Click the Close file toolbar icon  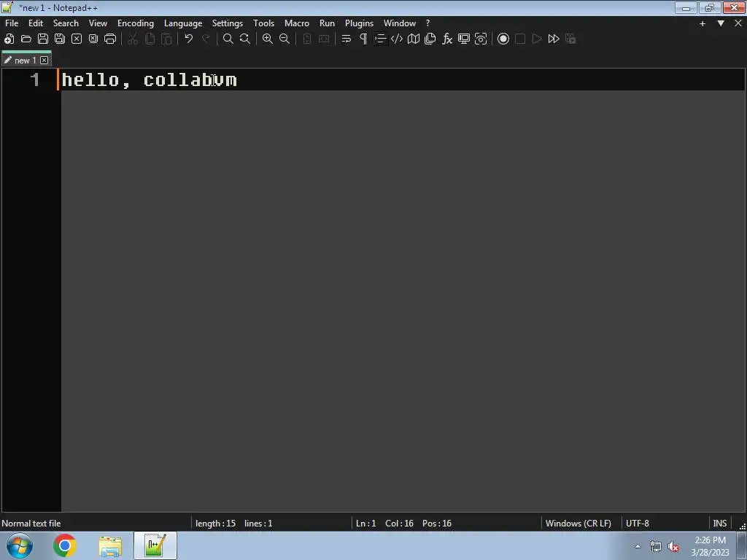(77, 39)
